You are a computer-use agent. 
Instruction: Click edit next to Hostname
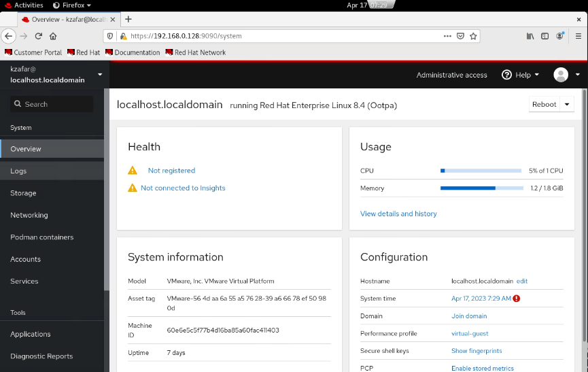pyautogui.click(x=521, y=281)
